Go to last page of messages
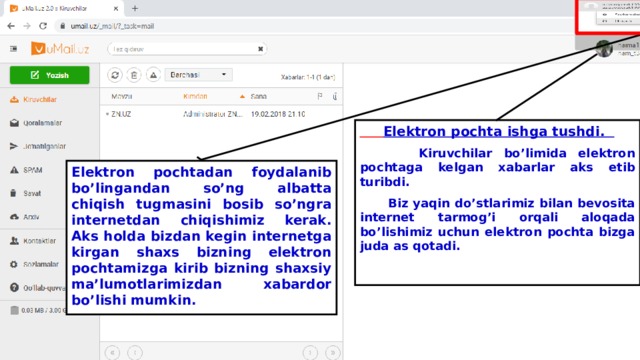The width and height of the screenshot is (640, 360). 333,353
